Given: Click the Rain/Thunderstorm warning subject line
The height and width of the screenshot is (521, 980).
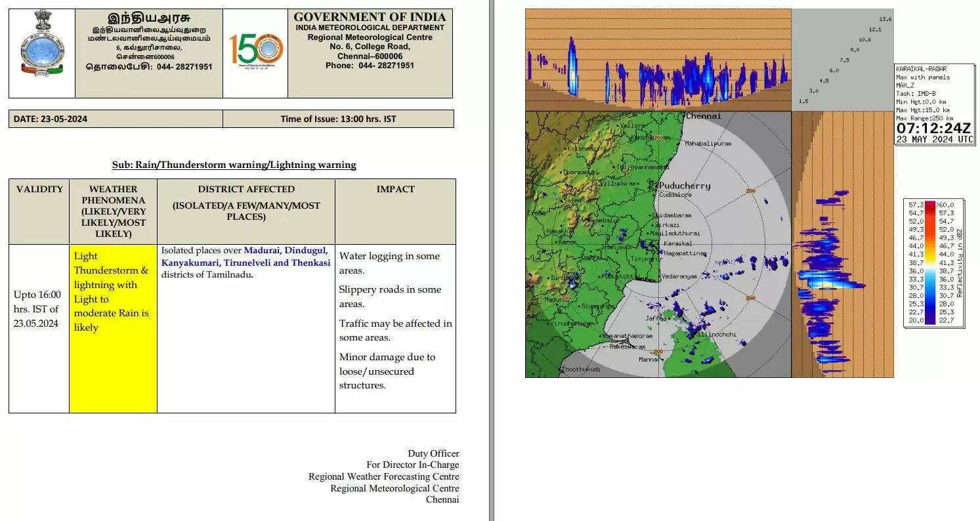Looking at the screenshot, I should [234, 165].
